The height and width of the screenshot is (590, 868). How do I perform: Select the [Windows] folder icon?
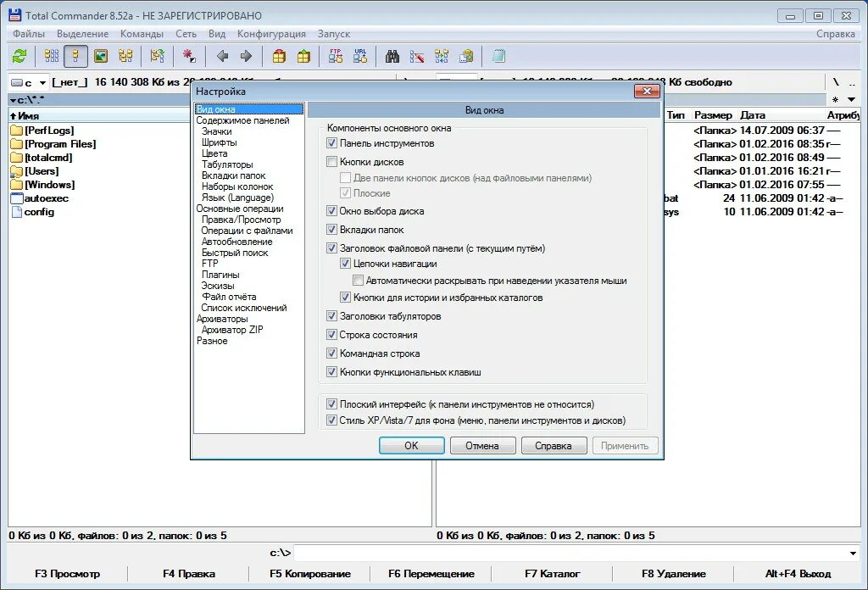pos(17,185)
